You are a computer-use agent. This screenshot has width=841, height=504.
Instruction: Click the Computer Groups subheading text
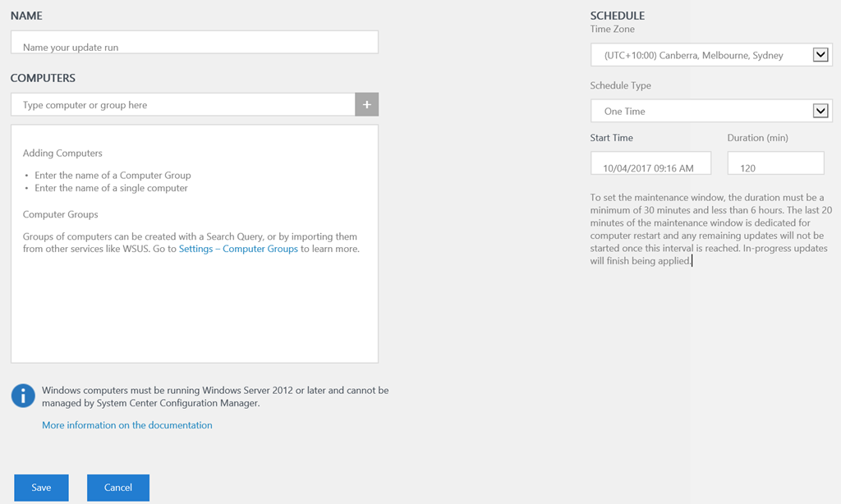point(60,214)
